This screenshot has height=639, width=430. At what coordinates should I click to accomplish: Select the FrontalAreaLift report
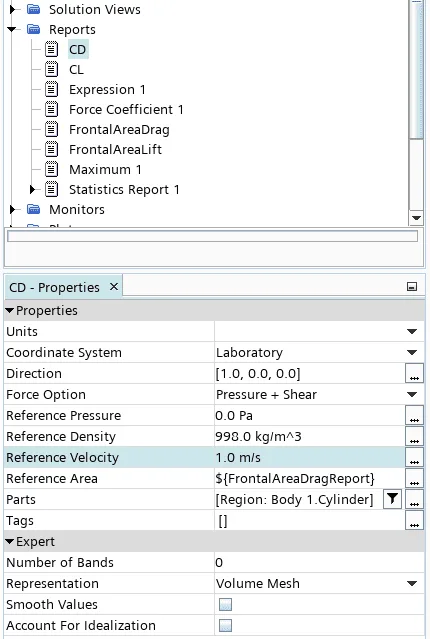tap(115, 149)
